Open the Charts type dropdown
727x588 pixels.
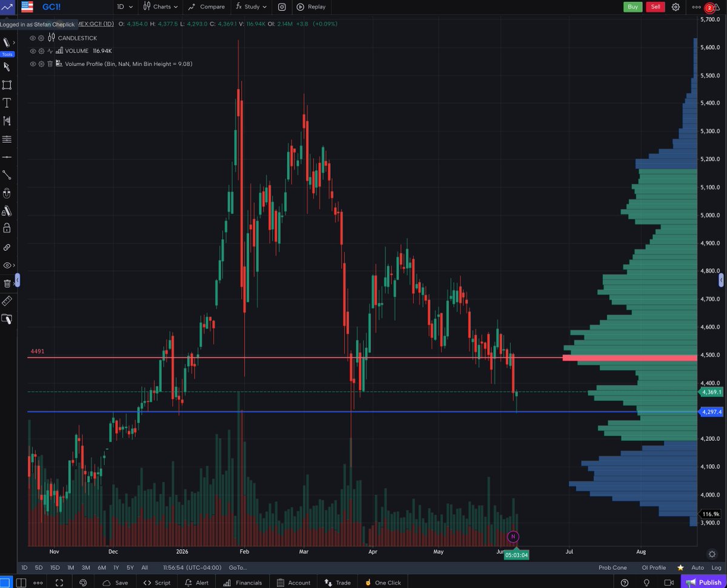coord(161,7)
